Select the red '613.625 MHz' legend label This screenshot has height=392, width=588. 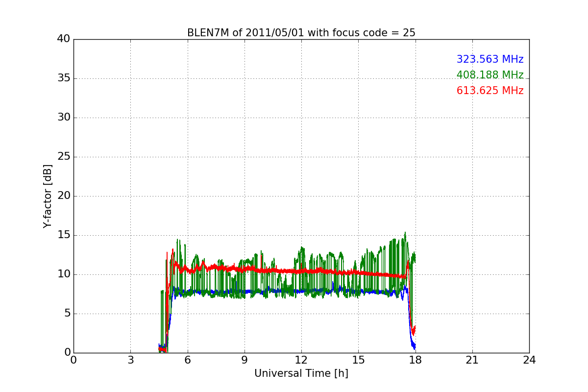(x=490, y=91)
